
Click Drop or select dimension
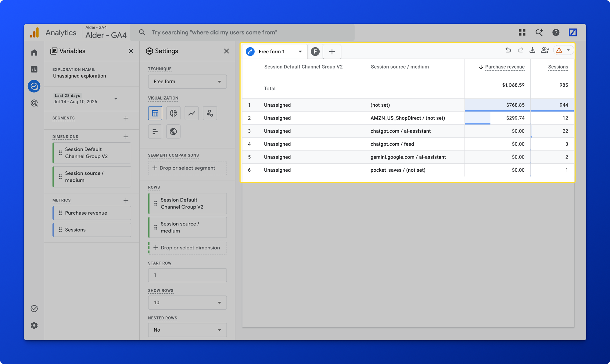click(187, 248)
